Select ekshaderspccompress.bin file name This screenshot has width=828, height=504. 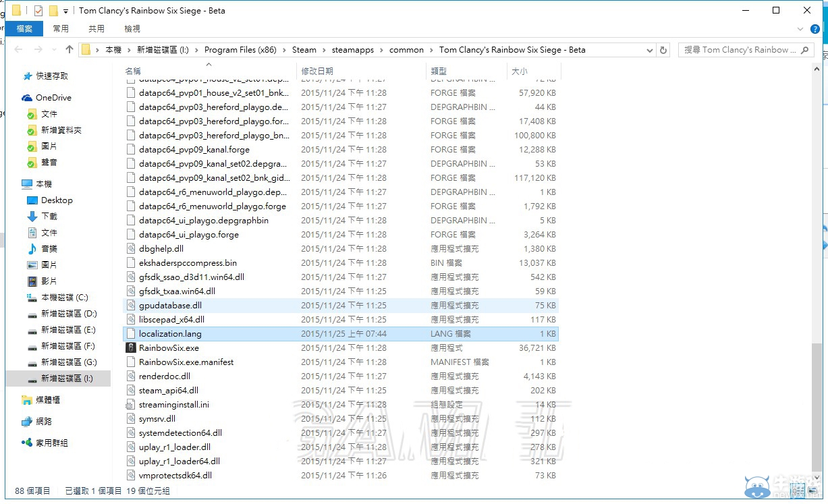[x=188, y=263]
